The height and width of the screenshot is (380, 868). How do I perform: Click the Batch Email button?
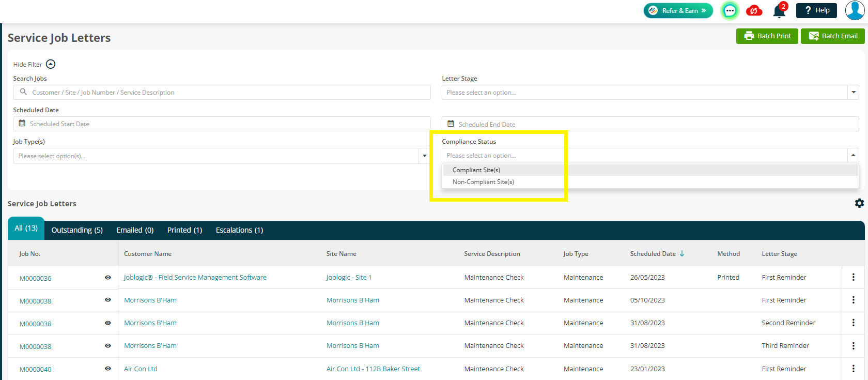833,36
